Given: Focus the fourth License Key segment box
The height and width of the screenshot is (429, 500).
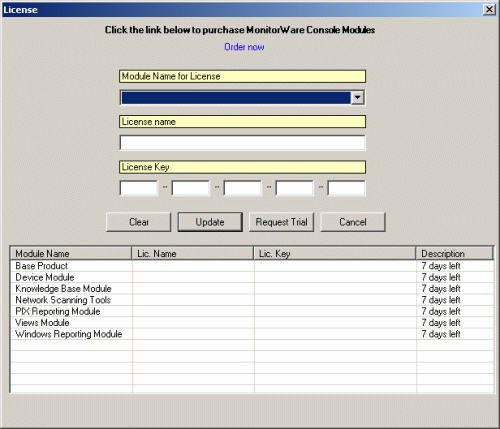Looking at the screenshot, I should coord(295,188).
